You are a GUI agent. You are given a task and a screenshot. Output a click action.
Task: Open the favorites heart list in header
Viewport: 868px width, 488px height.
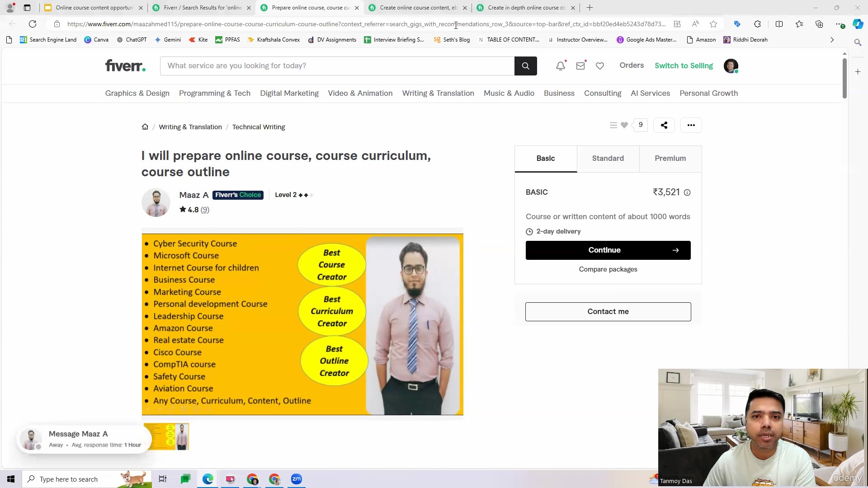click(x=600, y=66)
